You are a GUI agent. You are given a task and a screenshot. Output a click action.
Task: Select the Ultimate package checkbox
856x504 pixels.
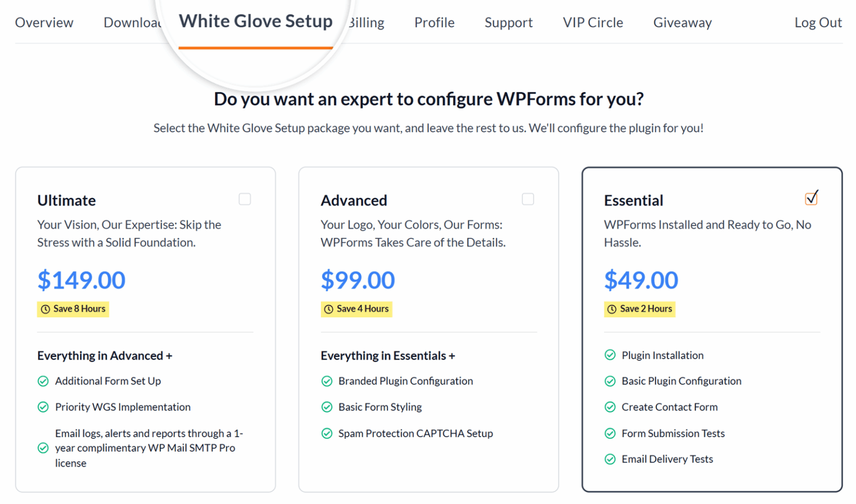[245, 199]
